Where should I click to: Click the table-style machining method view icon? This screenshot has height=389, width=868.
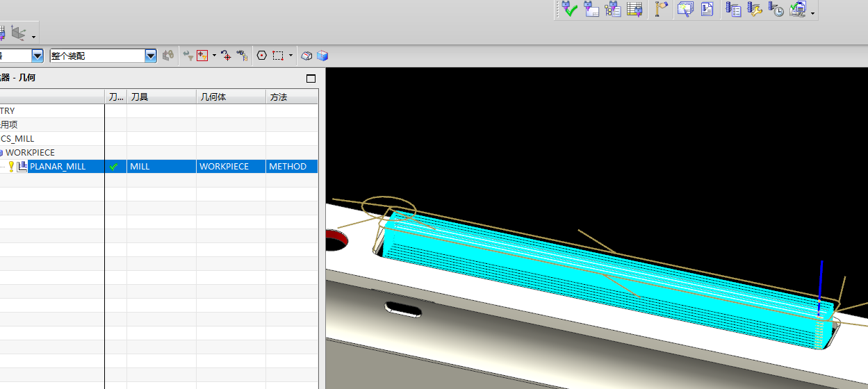coord(634,9)
